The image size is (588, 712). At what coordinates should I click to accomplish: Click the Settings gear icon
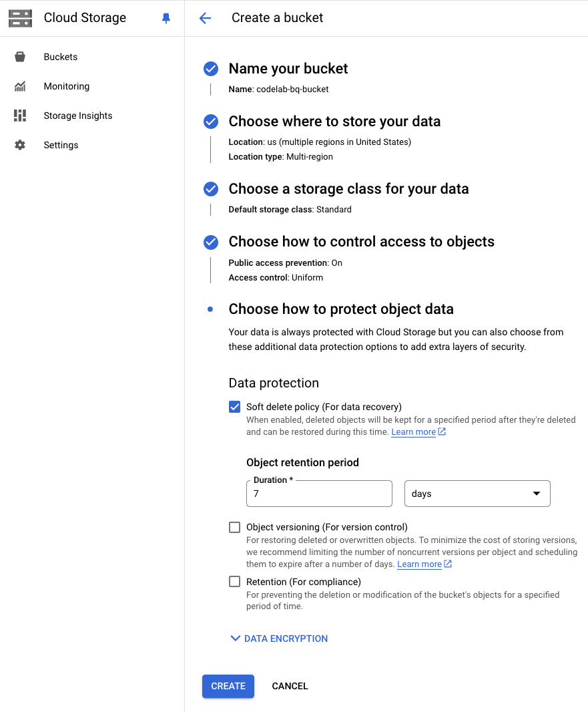pyautogui.click(x=19, y=145)
